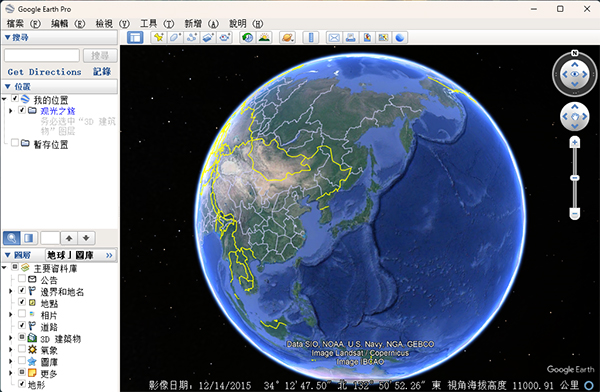600x392 pixels.
Task: Open the 記錄 history link
Action: coord(102,72)
